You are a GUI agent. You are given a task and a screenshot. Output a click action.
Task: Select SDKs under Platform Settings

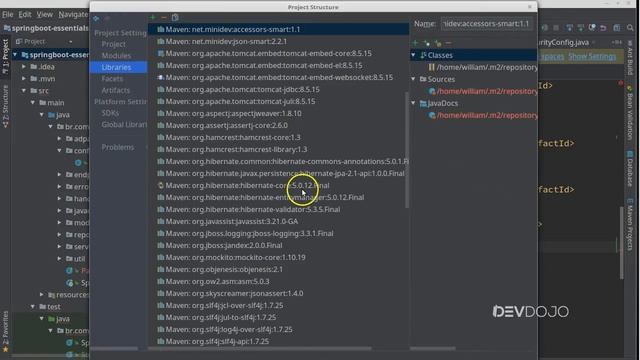pyautogui.click(x=110, y=113)
